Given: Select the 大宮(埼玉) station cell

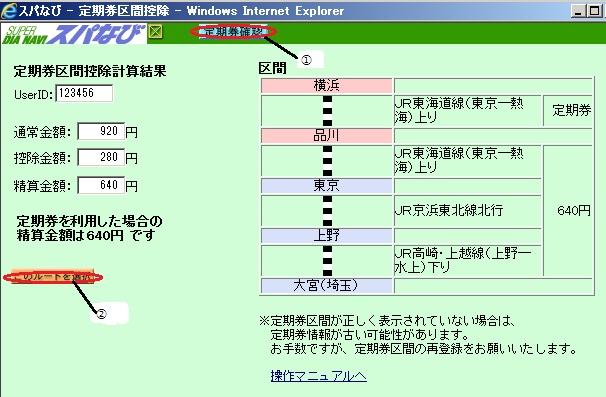Looking at the screenshot, I should pyautogui.click(x=327, y=286).
